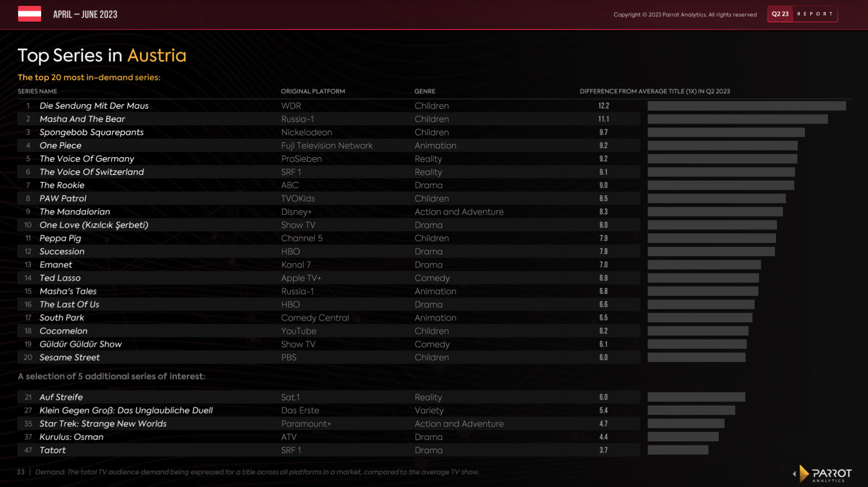Click the 3.7 demand value for Tatort
Image resolution: width=868 pixels, height=487 pixels.
pos(604,450)
